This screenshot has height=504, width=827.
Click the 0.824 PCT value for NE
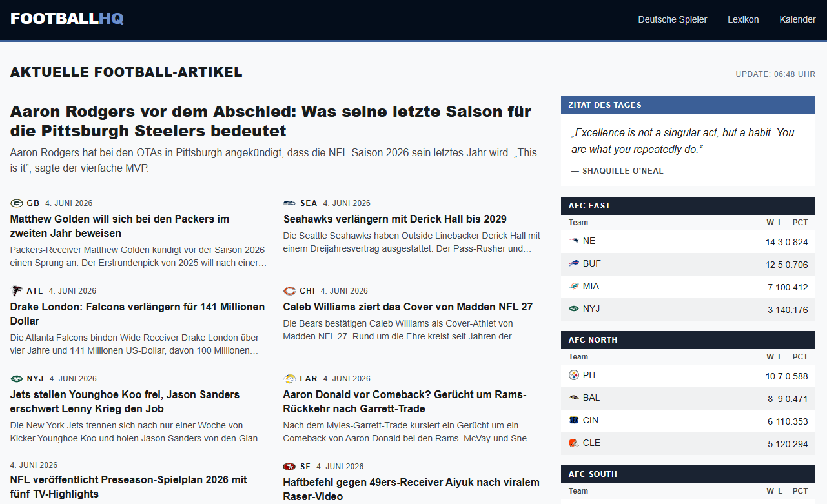click(x=796, y=243)
